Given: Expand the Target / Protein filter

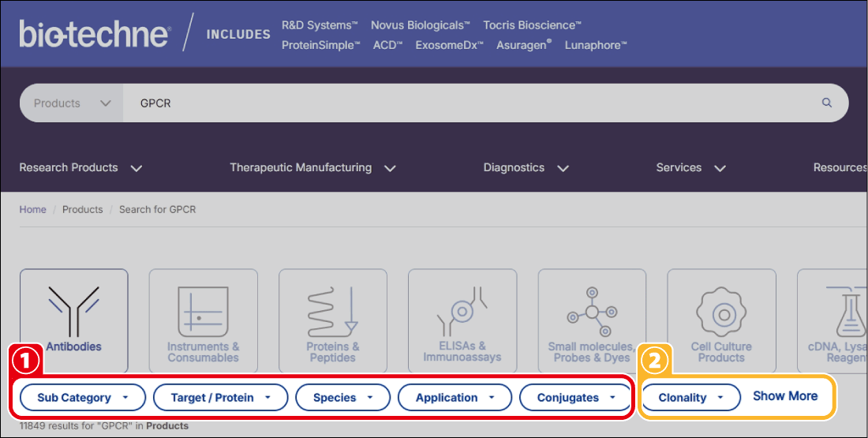Looking at the screenshot, I should click(x=220, y=398).
